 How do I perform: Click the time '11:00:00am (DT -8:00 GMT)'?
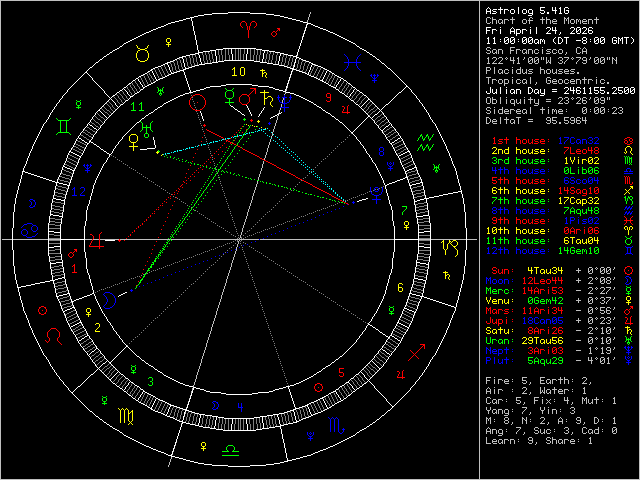560,41
